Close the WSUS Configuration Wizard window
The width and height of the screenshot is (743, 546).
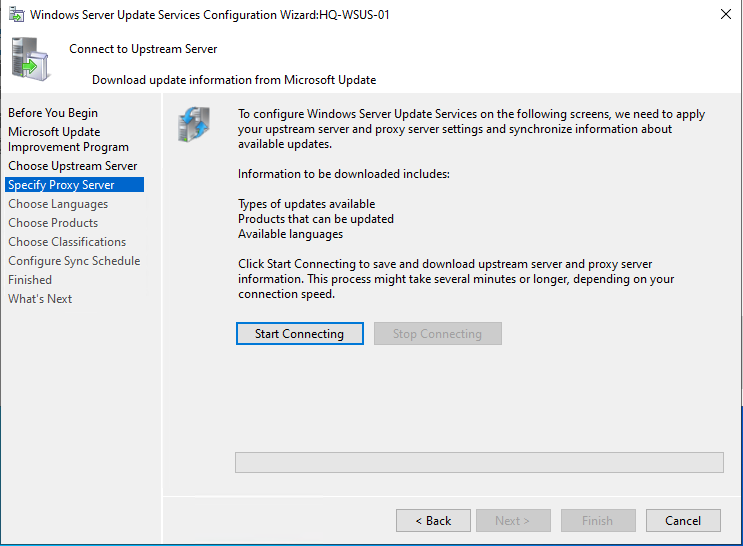(x=724, y=15)
